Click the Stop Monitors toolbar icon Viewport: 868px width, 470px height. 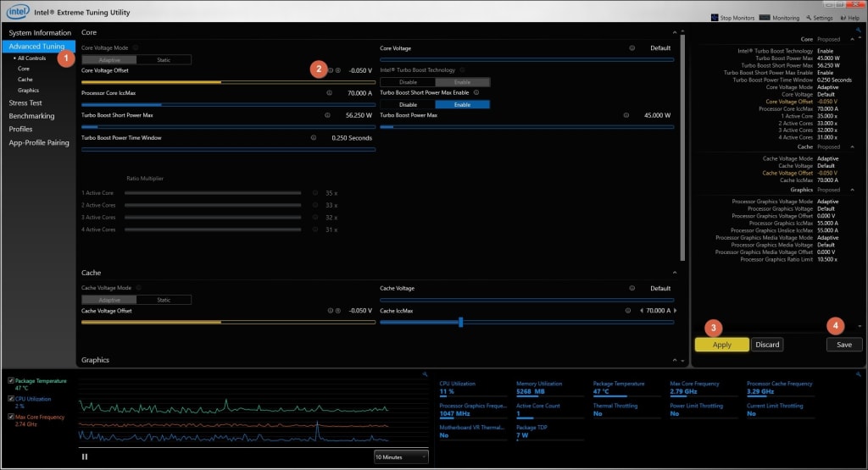tap(715, 18)
